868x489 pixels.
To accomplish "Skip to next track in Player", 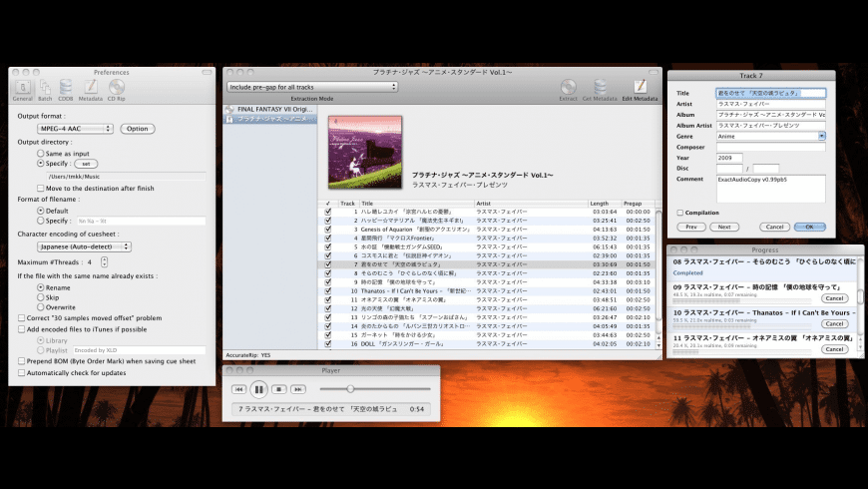I will 298,389.
